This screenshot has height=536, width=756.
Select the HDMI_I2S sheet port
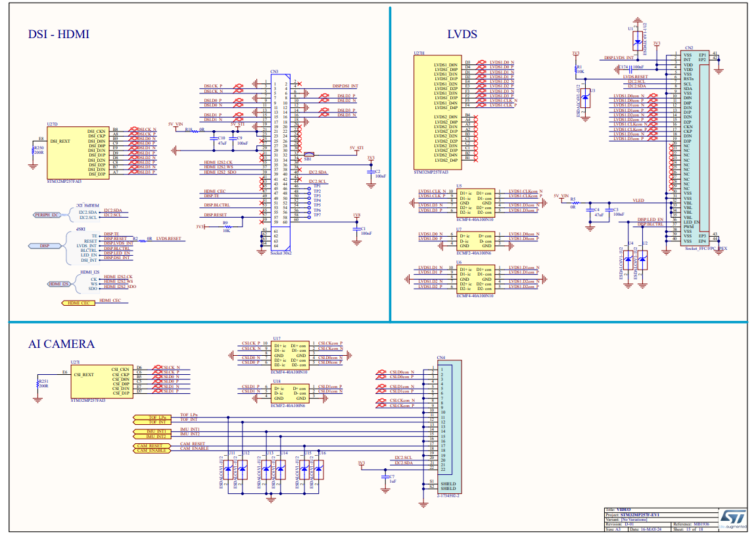click(x=59, y=283)
